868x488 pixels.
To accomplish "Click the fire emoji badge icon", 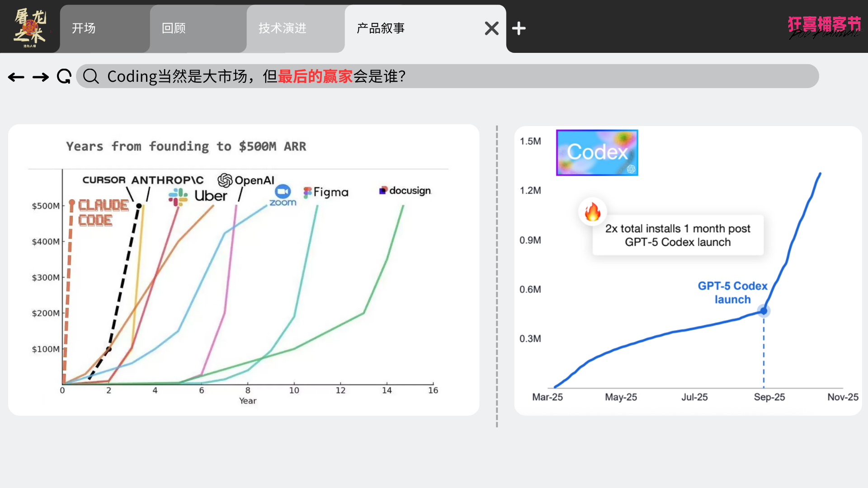I will [592, 211].
